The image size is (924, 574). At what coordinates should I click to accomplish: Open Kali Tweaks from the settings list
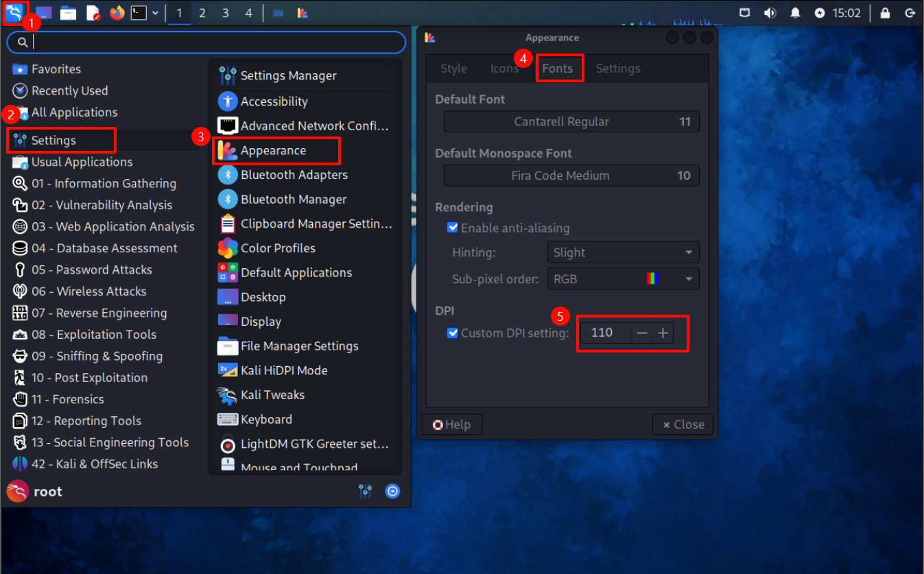coord(272,395)
